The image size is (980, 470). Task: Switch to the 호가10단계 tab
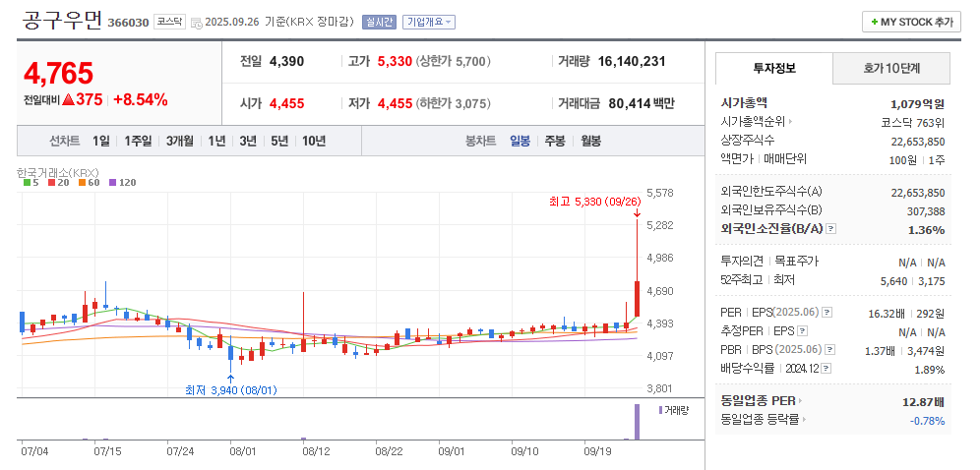891,68
